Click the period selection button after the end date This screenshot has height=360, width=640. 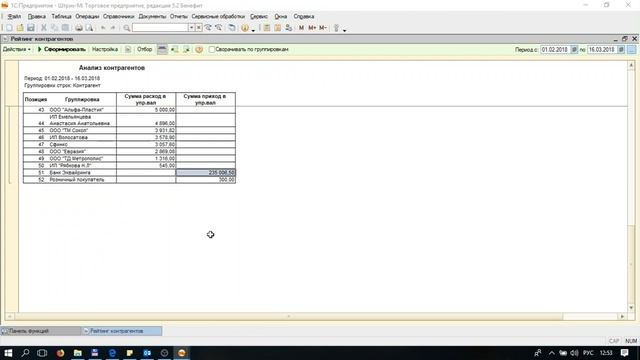click(631, 49)
